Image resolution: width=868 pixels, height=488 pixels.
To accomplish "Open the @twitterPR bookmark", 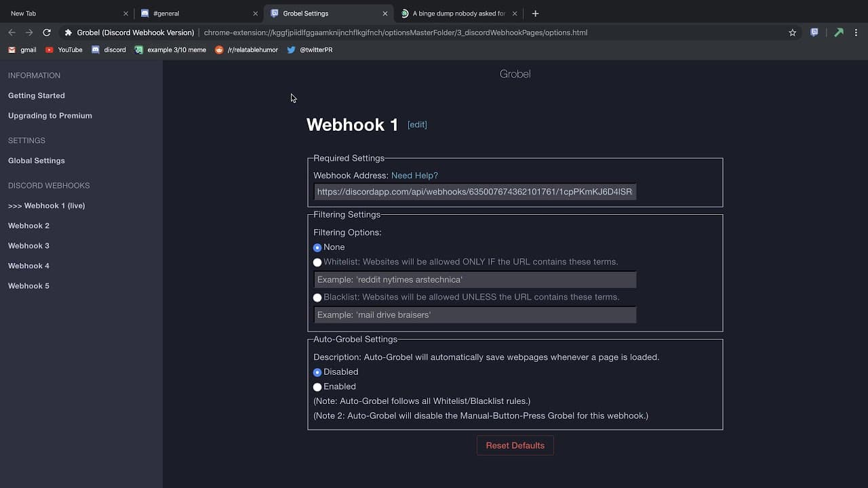I will (309, 49).
